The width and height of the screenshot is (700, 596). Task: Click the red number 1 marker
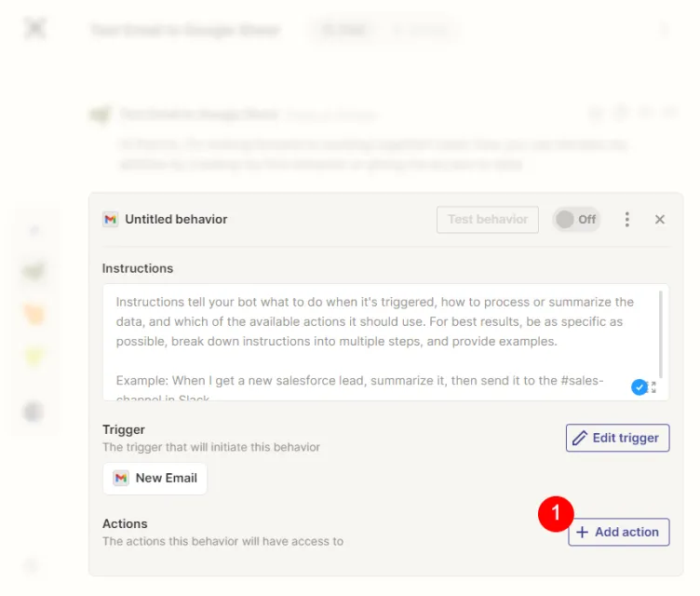click(x=557, y=512)
